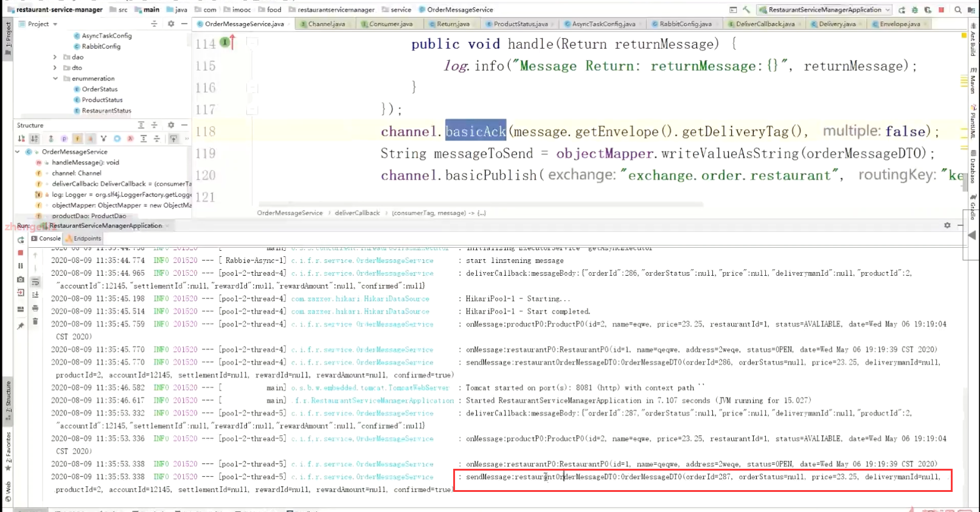Pin the Run tab

click(x=21, y=326)
